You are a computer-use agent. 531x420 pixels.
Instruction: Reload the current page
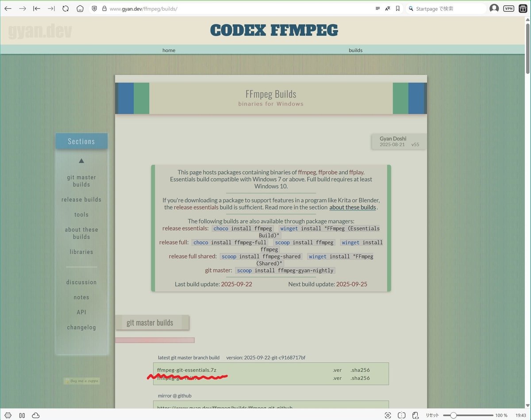click(65, 8)
